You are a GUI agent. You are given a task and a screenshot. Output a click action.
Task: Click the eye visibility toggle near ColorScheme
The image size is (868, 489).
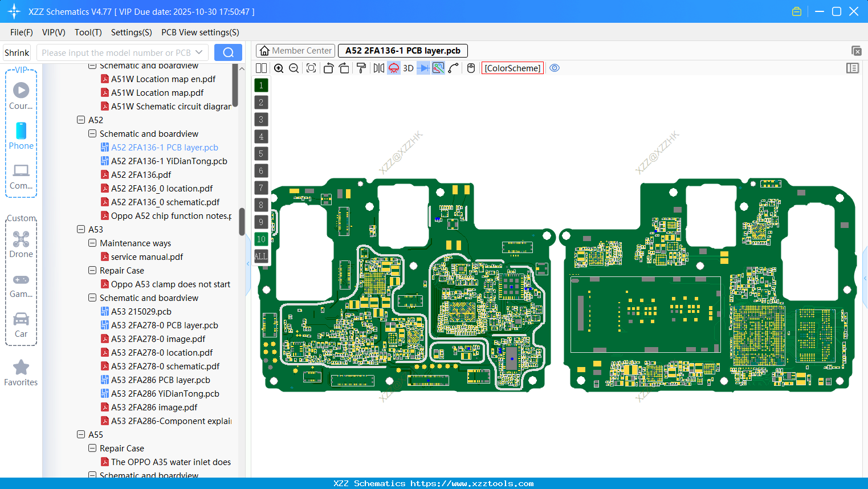pyautogui.click(x=555, y=68)
